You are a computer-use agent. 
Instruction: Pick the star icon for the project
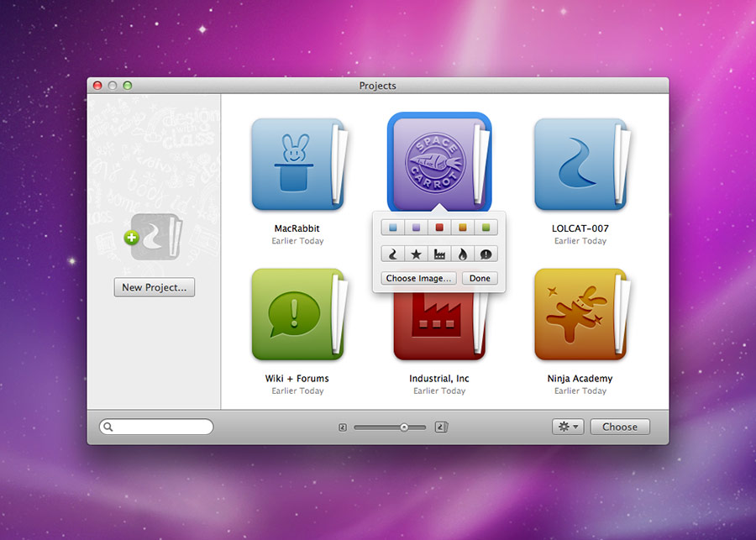416,254
